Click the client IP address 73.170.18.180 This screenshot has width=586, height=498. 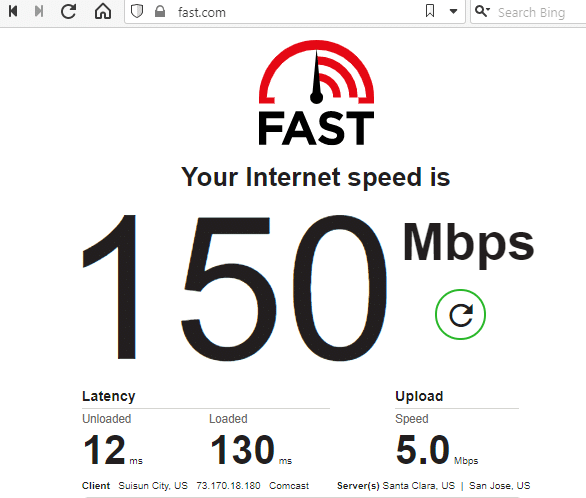pyautogui.click(x=228, y=486)
